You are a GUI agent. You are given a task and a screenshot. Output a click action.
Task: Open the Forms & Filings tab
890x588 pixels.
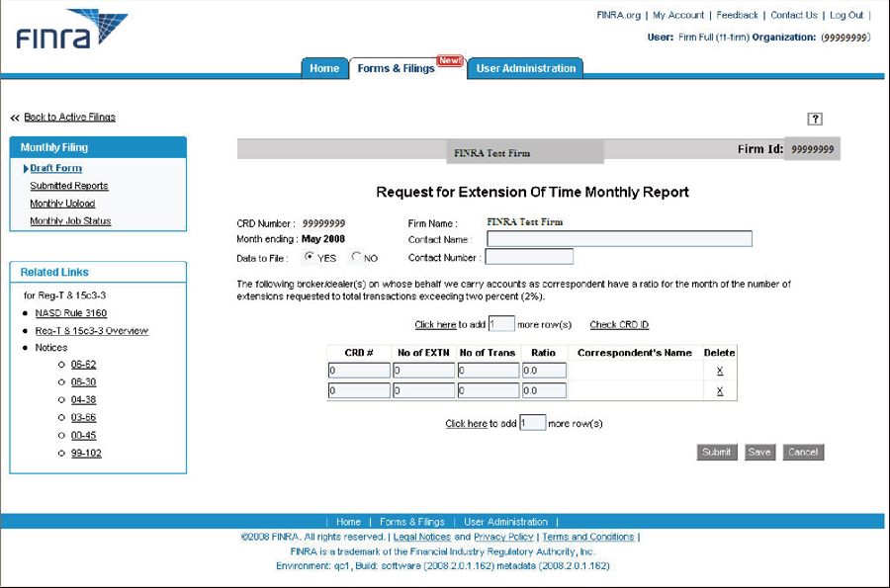pos(396,68)
